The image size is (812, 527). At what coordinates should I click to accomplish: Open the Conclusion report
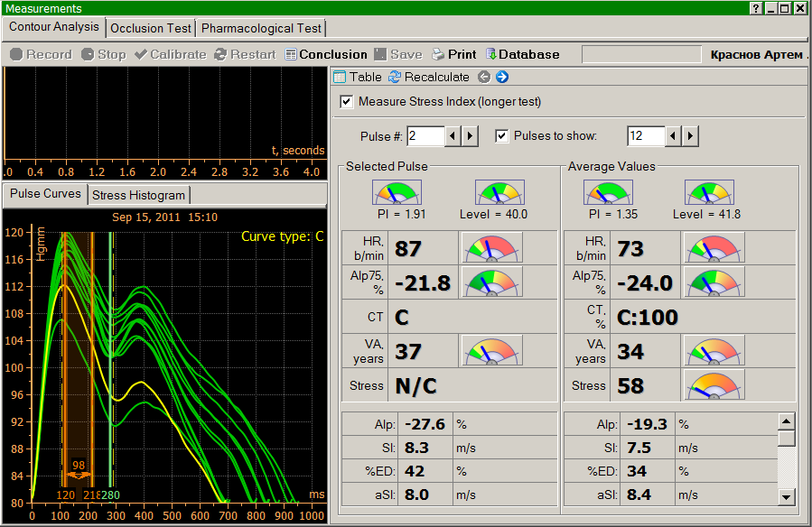pos(326,54)
